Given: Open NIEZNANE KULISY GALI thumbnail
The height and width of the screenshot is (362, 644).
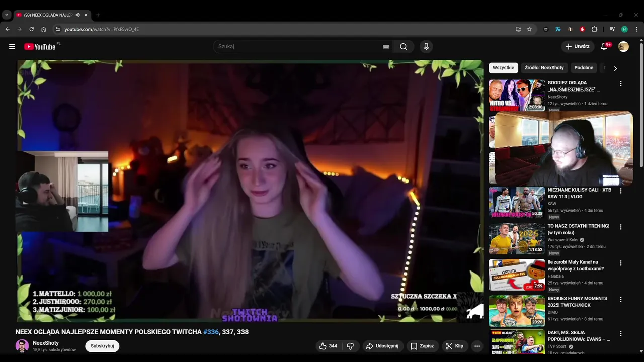Looking at the screenshot, I should tap(517, 202).
